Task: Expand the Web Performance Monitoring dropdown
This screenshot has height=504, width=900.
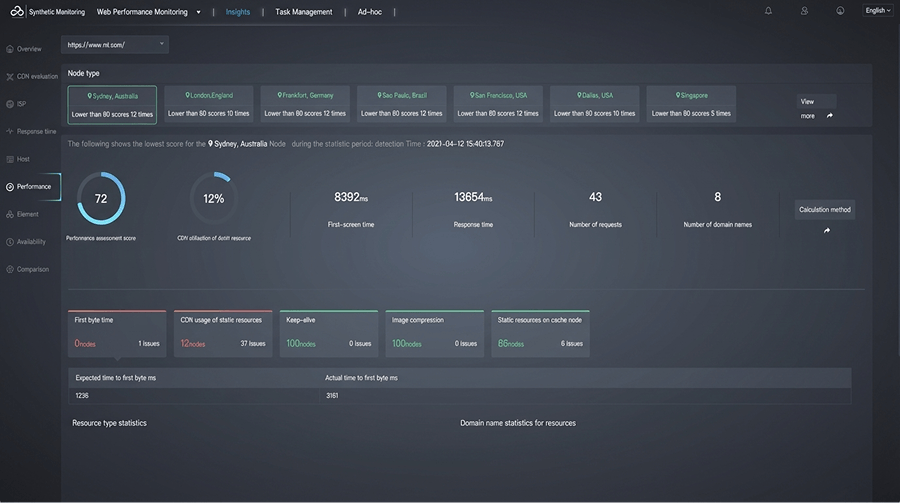Action: [199, 12]
